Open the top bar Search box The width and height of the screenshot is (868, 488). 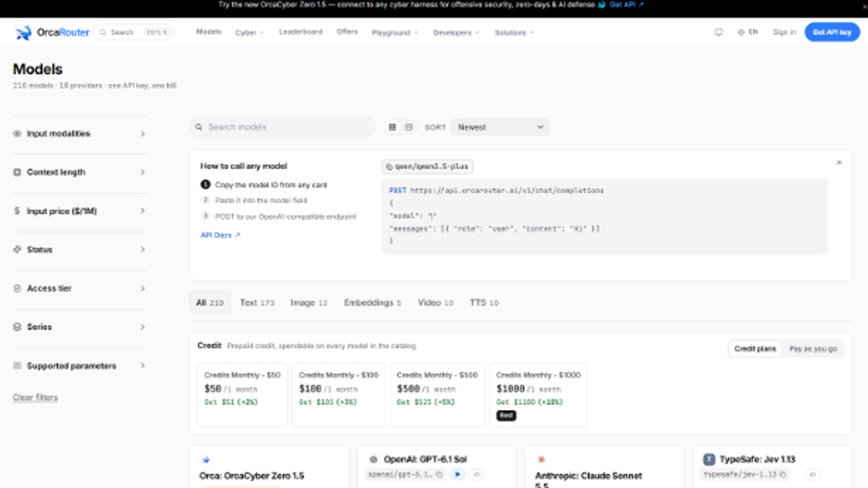click(134, 32)
